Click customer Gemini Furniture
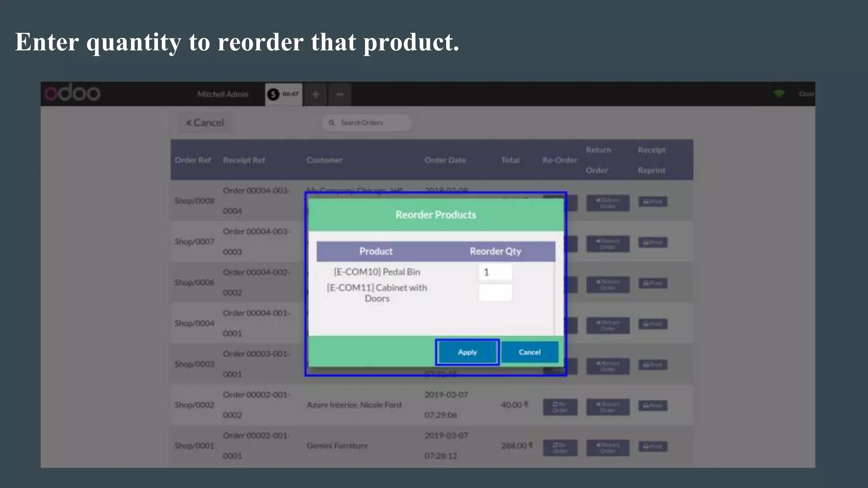868x488 pixels. tap(337, 446)
